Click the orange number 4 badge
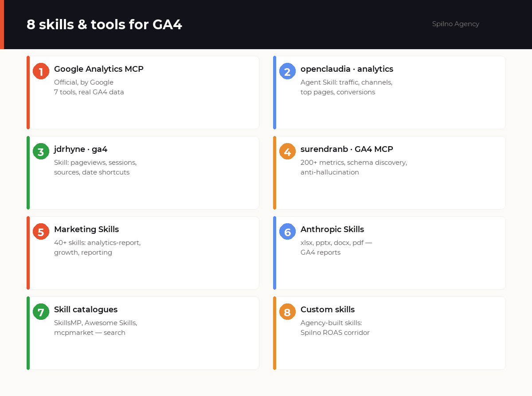 tap(287, 151)
